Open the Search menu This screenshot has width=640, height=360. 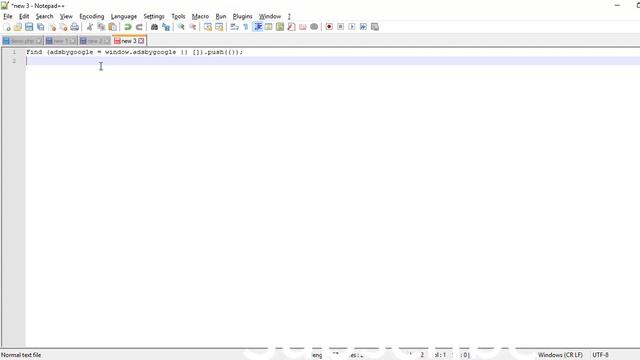click(x=44, y=16)
